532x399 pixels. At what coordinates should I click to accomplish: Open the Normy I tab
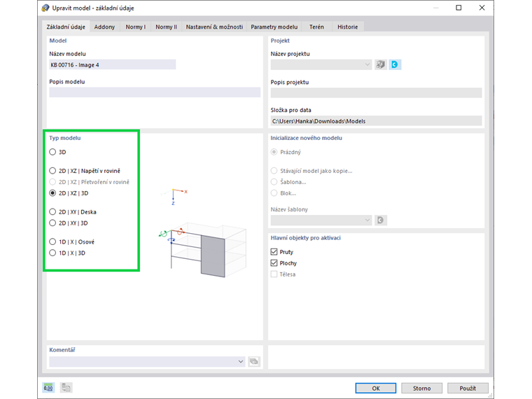coord(135,27)
